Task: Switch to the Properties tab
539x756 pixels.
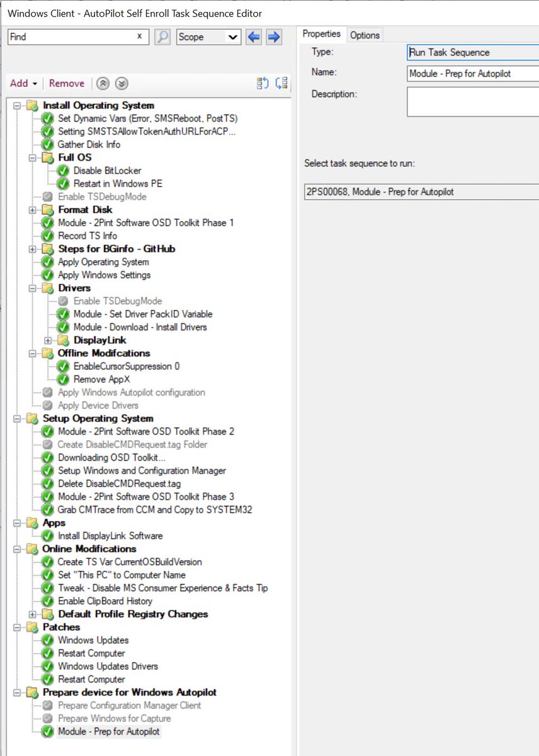Action: (322, 34)
